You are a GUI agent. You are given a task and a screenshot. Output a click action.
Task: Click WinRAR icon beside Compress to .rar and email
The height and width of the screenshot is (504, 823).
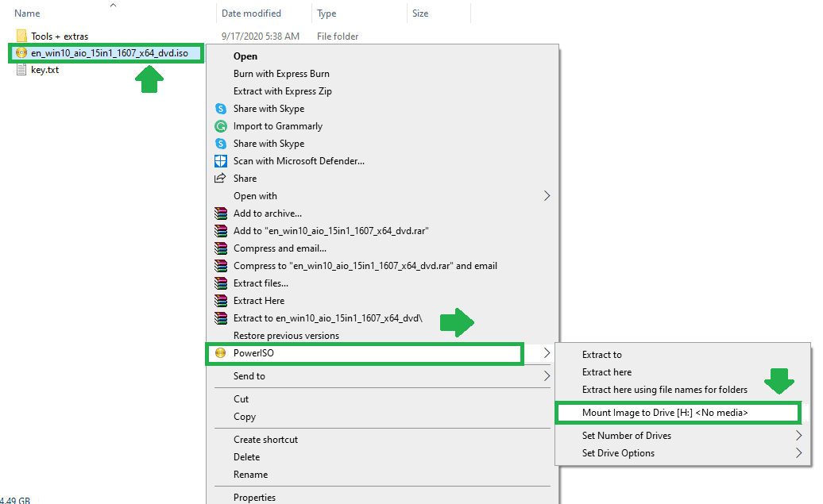221,266
